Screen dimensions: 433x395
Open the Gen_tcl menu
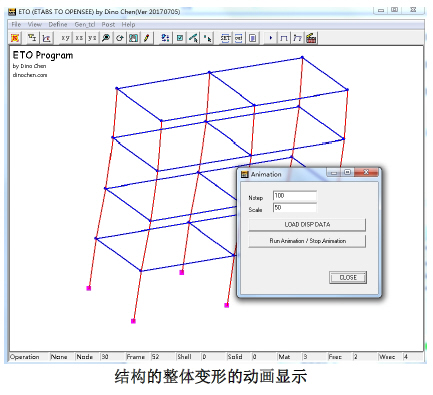[85, 24]
